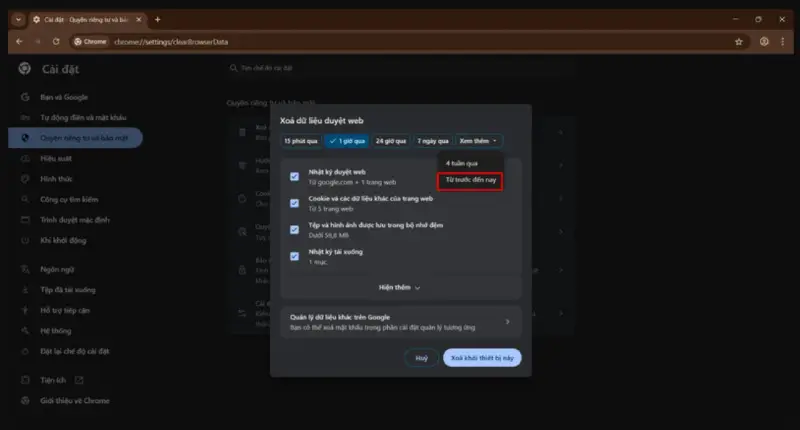Select the 1 giờ qua time range
Screen dimensions: 800x430
click(x=347, y=141)
